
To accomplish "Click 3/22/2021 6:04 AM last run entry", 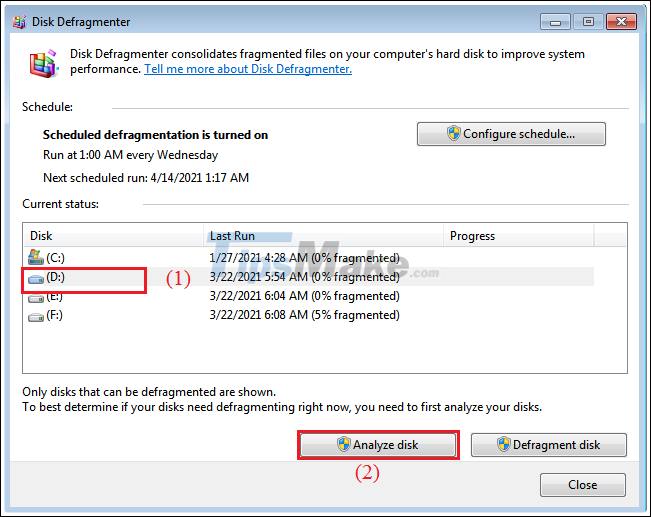I will coord(304,296).
